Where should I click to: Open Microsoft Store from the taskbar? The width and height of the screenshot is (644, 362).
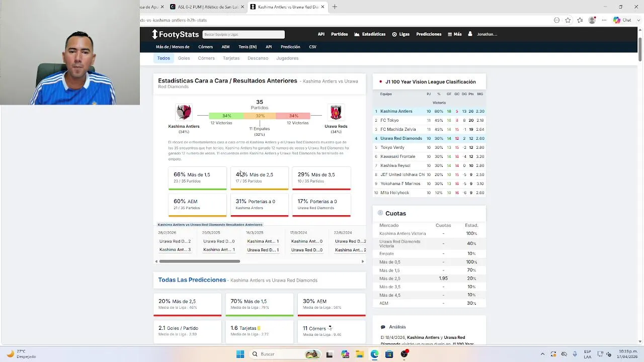coord(389,354)
